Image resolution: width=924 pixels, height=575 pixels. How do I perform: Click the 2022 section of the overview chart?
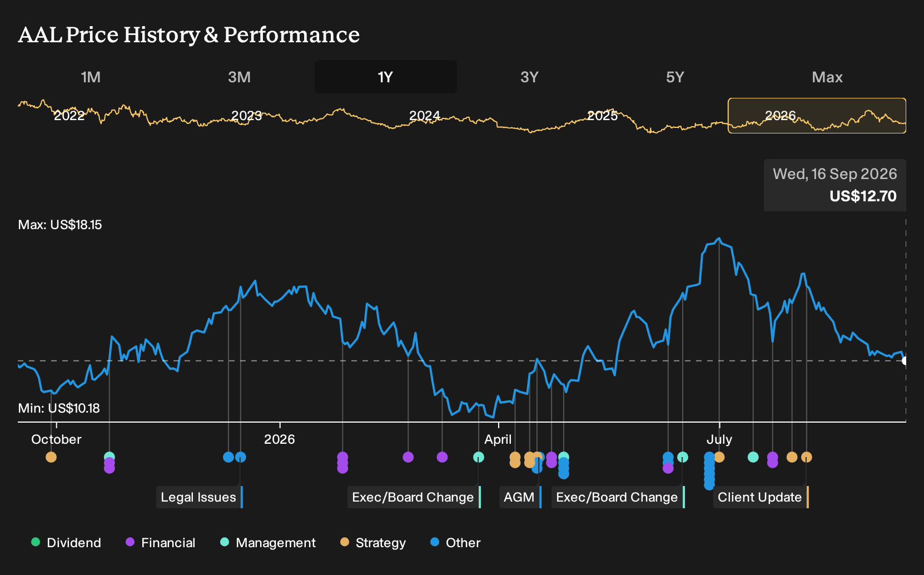[69, 116]
